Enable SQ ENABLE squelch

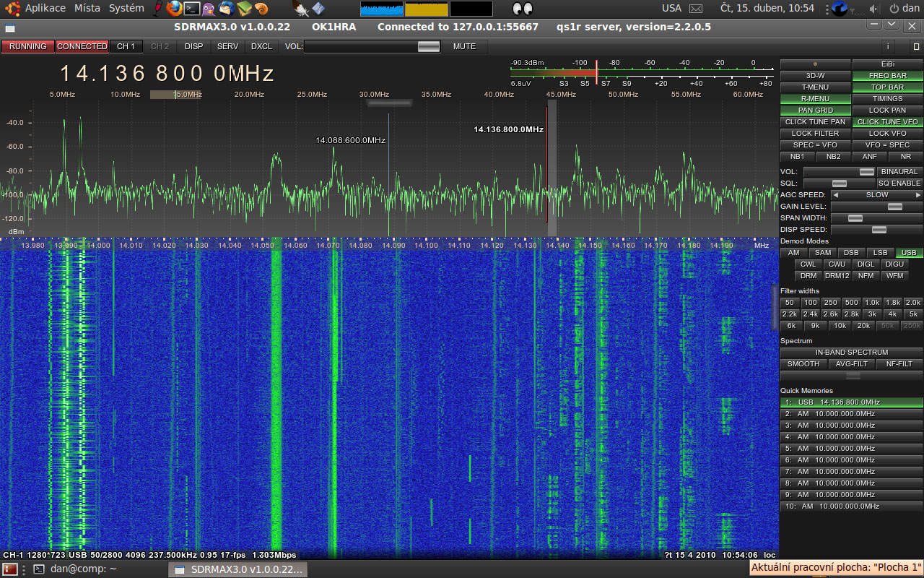point(899,184)
